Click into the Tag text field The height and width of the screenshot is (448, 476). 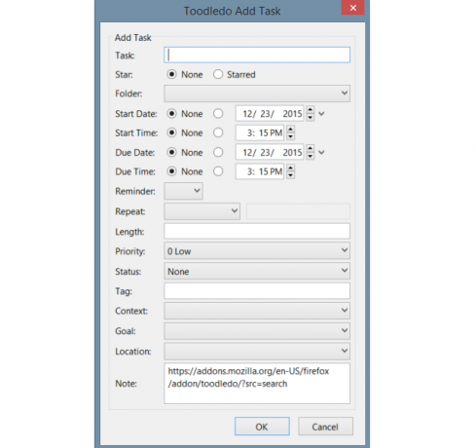[257, 291]
